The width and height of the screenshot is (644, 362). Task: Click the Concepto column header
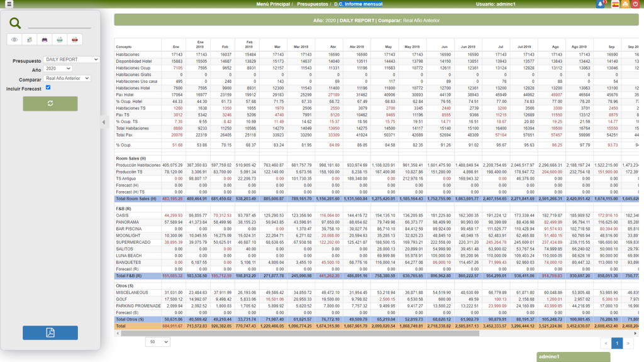[124, 47]
